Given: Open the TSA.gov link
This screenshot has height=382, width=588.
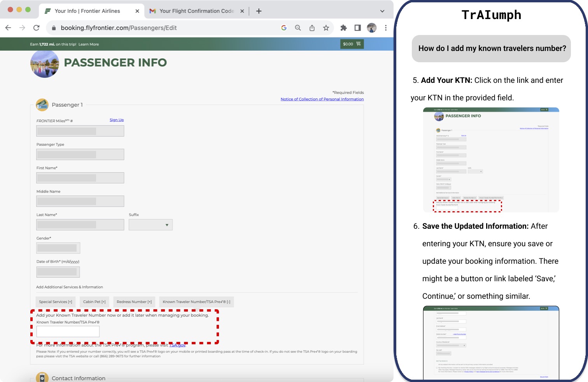Looking at the screenshot, I should pyautogui.click(x=177, y=345).
